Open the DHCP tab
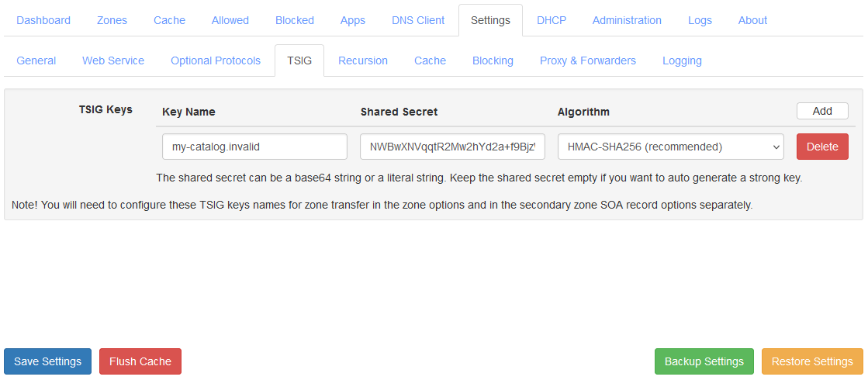 coord(552,20)
